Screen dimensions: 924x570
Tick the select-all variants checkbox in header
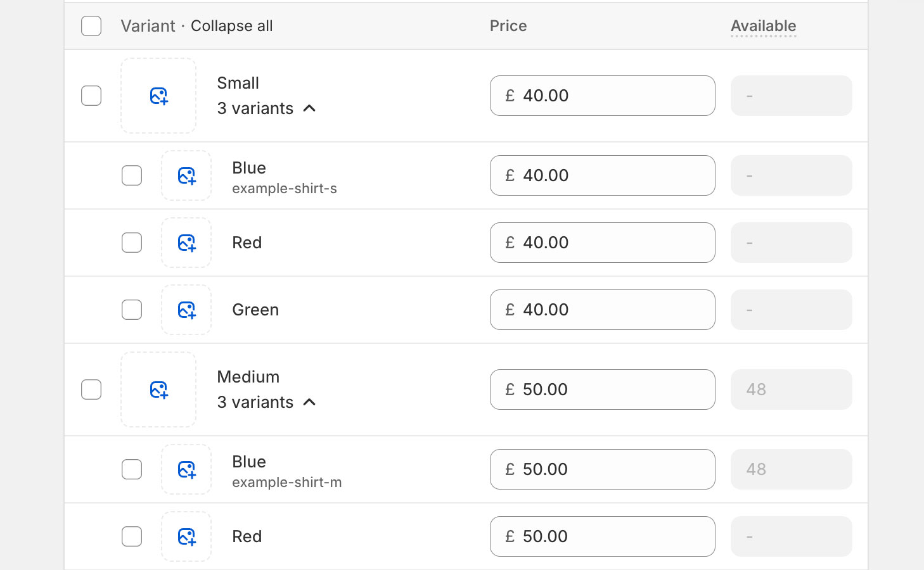click(91, 26)
